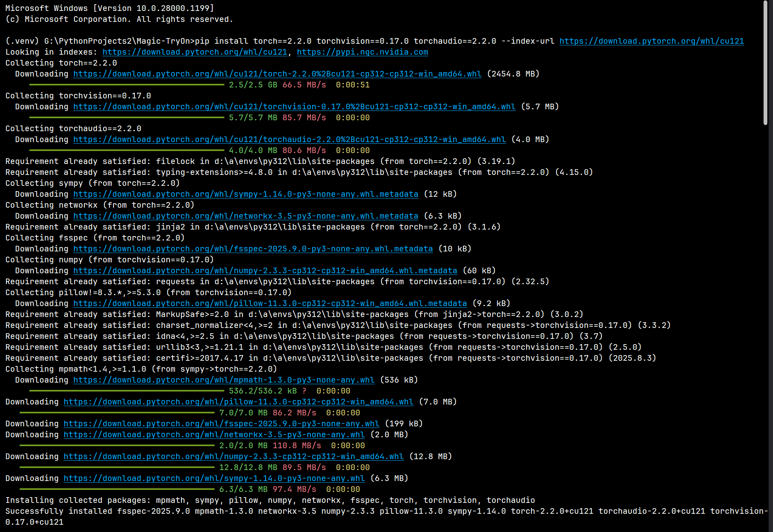Open the sympy-1.14.0 whl link (6.3 MB)
773x532 pixels.
coord(214,478)
